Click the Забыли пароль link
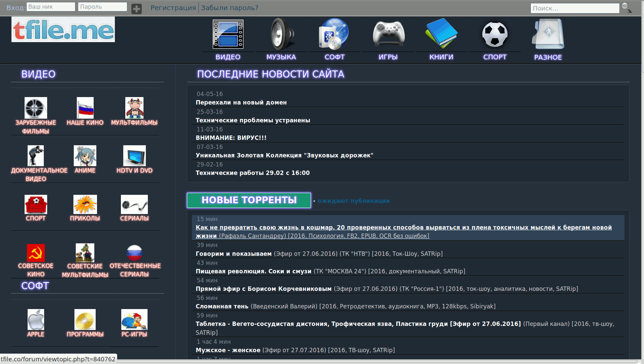 pos(229,7)
